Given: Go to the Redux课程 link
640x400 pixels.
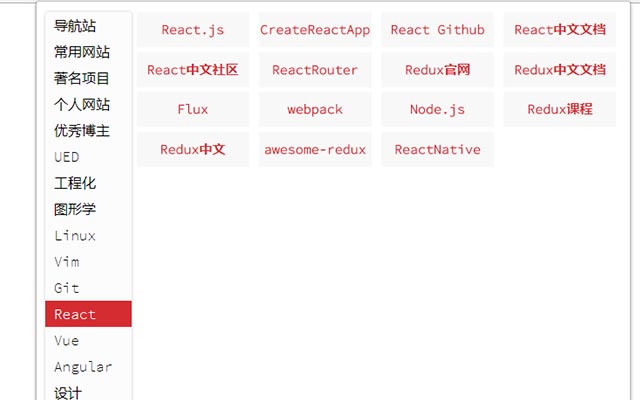Looking at the screenshot, I should pyautogui.click(x=560, y=109).
